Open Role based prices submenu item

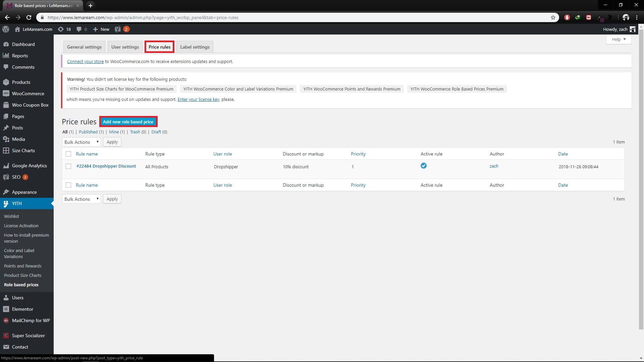(21, 285)
